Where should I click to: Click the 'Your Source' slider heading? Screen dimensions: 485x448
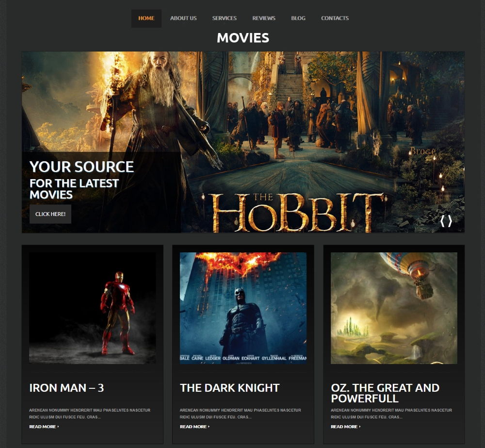(x=81, y=166)
